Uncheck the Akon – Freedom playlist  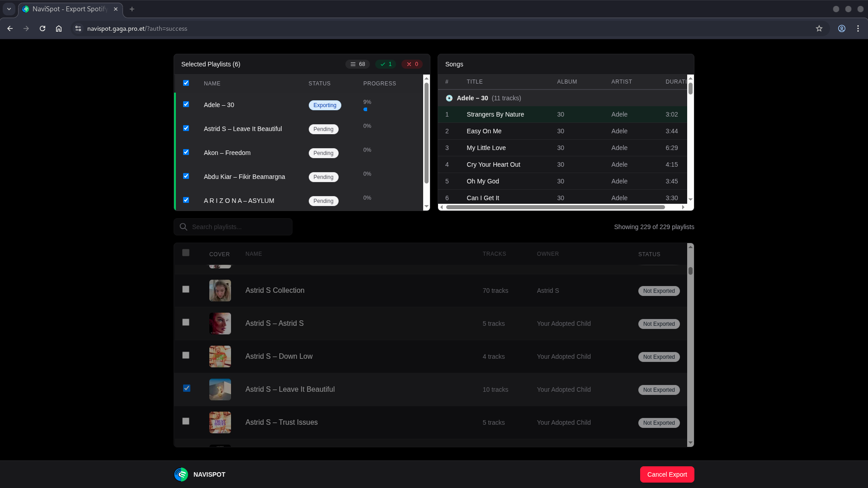pos(186,152)
